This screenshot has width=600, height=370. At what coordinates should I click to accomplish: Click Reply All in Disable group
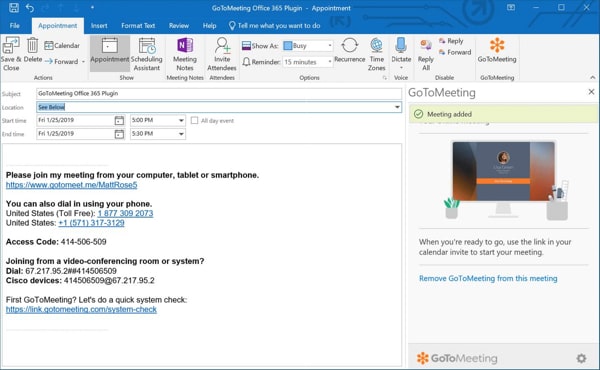coord(426,54)
